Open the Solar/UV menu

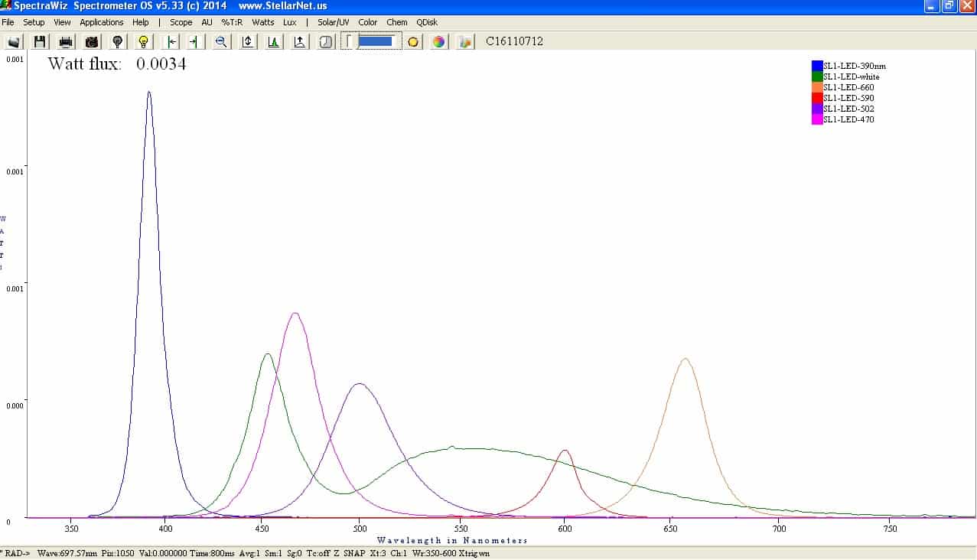coord(333,22)
